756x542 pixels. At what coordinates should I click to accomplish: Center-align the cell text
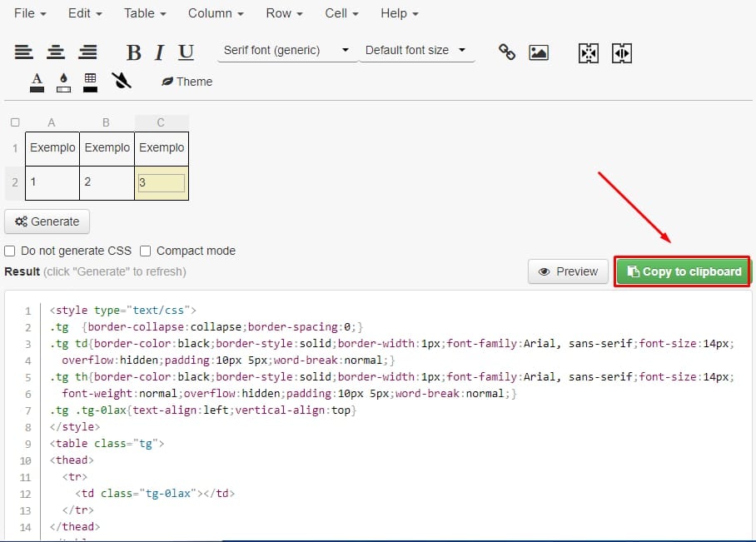[x=56, y=52]
